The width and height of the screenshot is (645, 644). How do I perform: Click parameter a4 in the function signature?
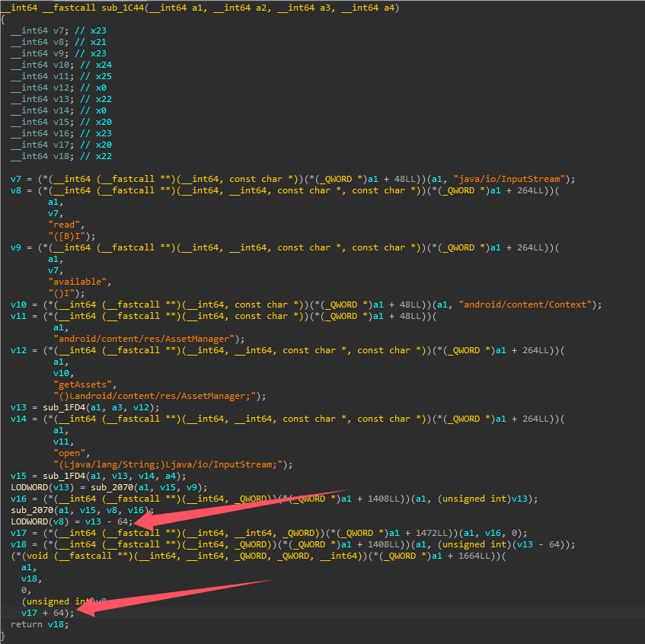pyautogui.click(x=388, y=8)
